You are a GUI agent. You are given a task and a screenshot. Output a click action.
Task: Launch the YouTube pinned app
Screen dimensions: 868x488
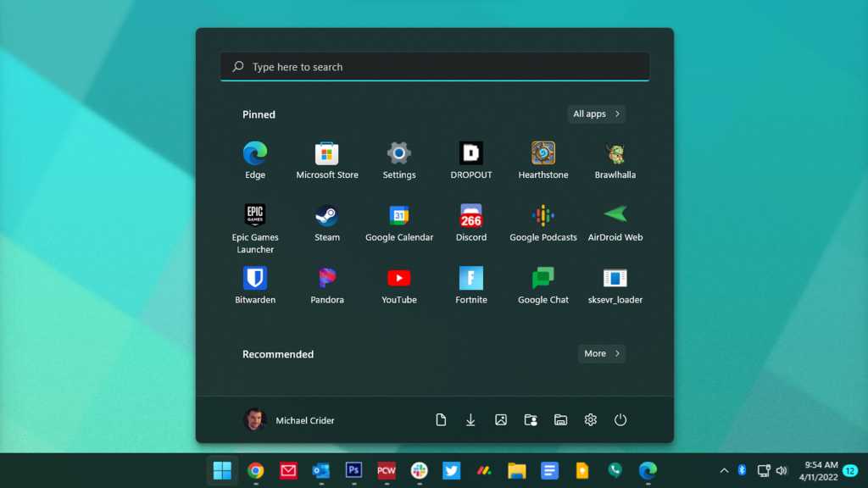click(x=398, y=285)
